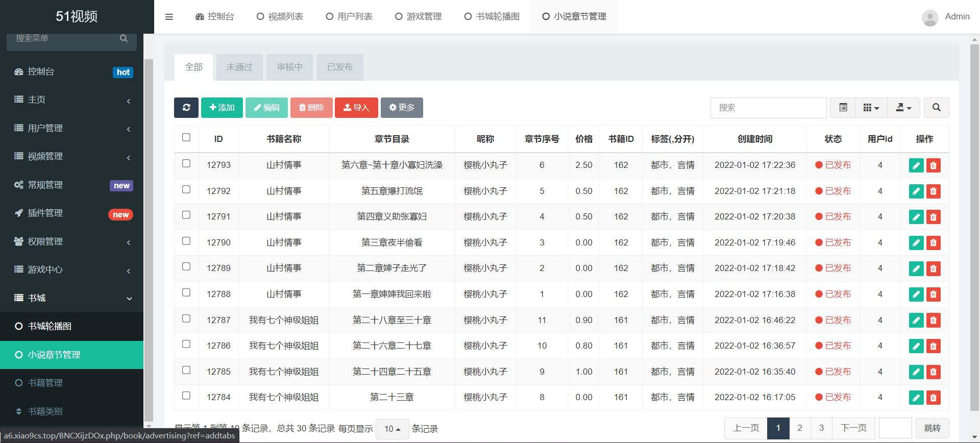Delete row 12785 with trash icon

[934, 372]
